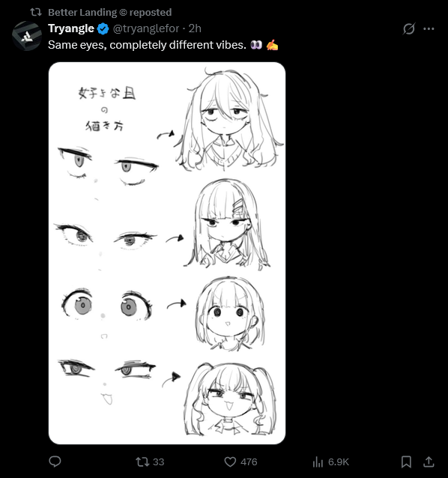Open the share post menu

tap(429, 462)
